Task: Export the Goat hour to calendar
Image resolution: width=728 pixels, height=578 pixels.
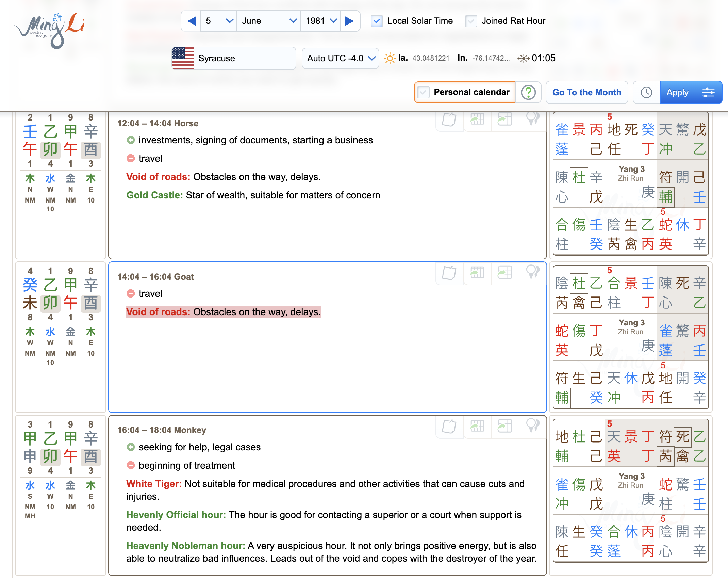Action: pos(477,273)
